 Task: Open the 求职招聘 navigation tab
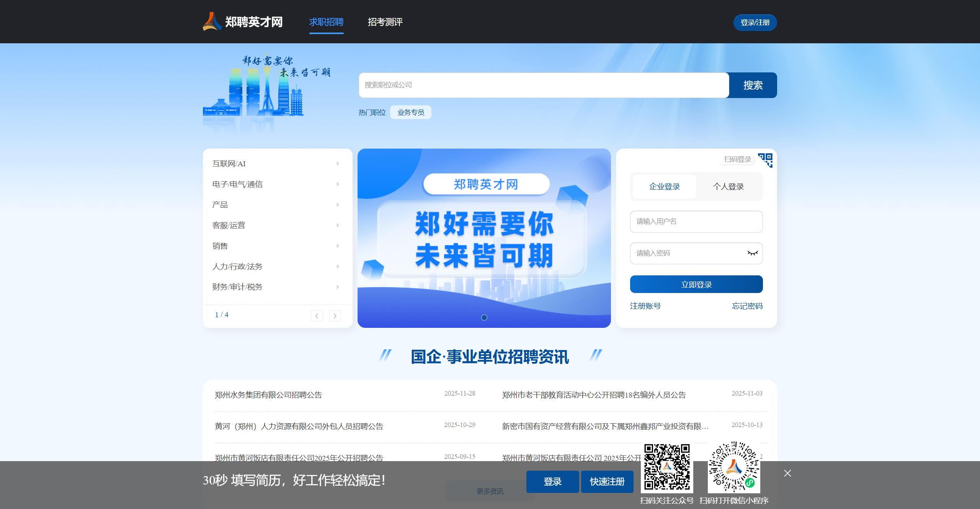[326, 22]
